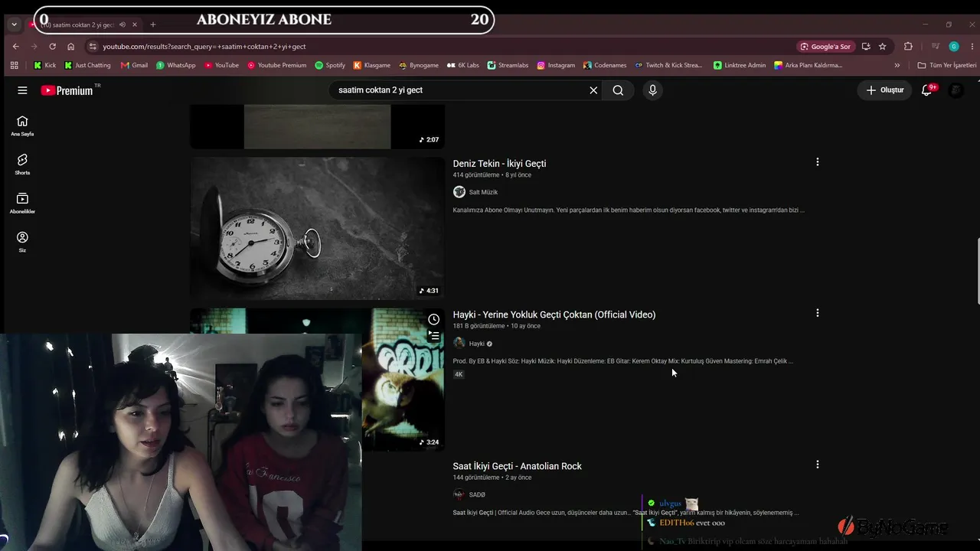View site information icon in address bar
Image resolution: width=980 pixels, height=551 pixels.
coord(93,47)
